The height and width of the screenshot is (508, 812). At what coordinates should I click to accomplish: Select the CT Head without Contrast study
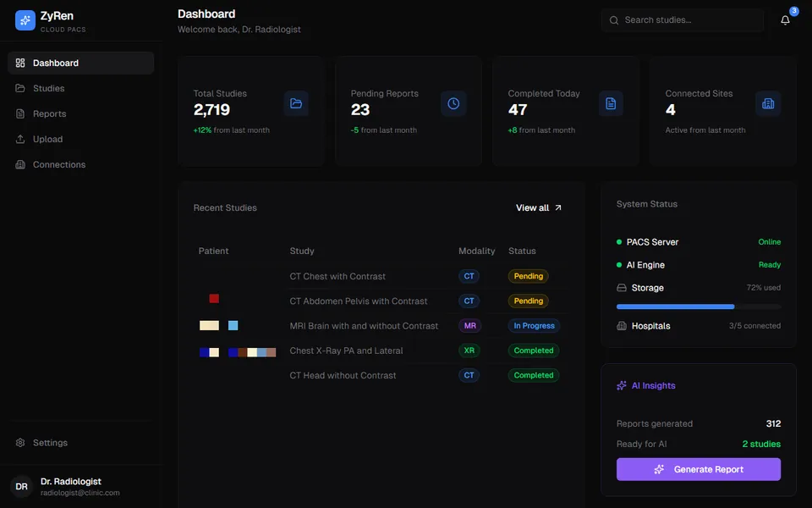point(343,375)
